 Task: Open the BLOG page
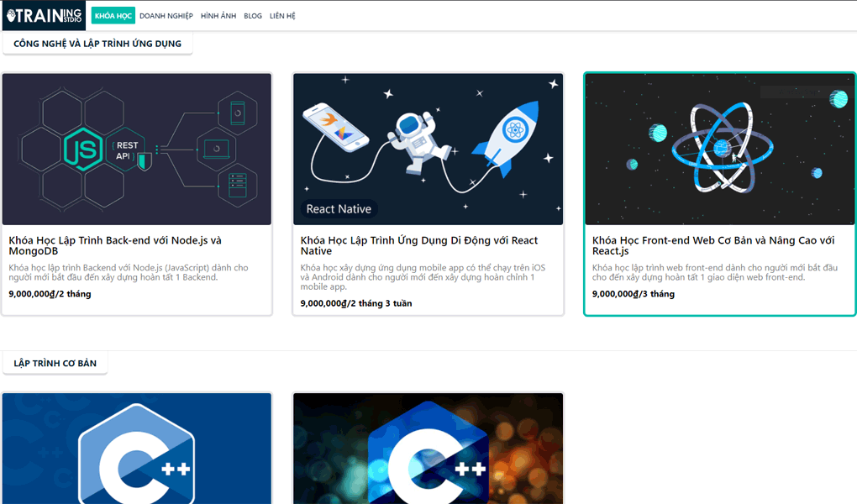(x=253, y=16)
